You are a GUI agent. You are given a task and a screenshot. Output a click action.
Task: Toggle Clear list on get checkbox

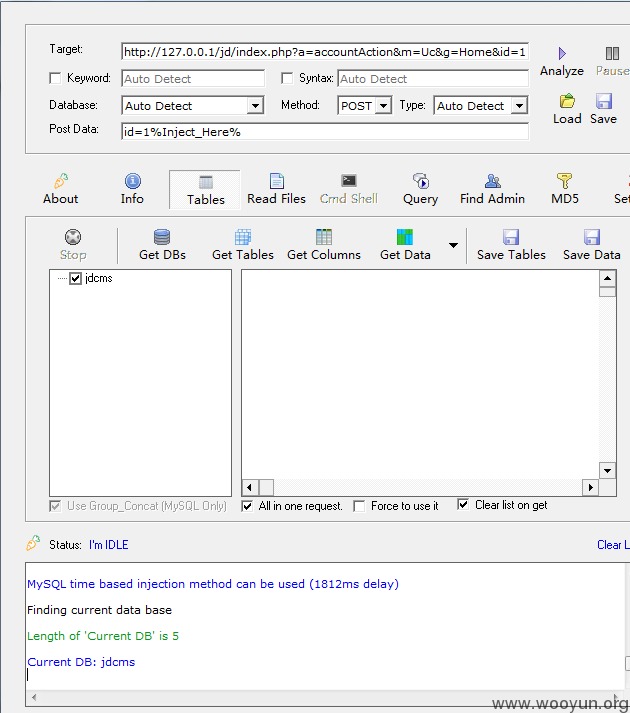pos(463,504)
